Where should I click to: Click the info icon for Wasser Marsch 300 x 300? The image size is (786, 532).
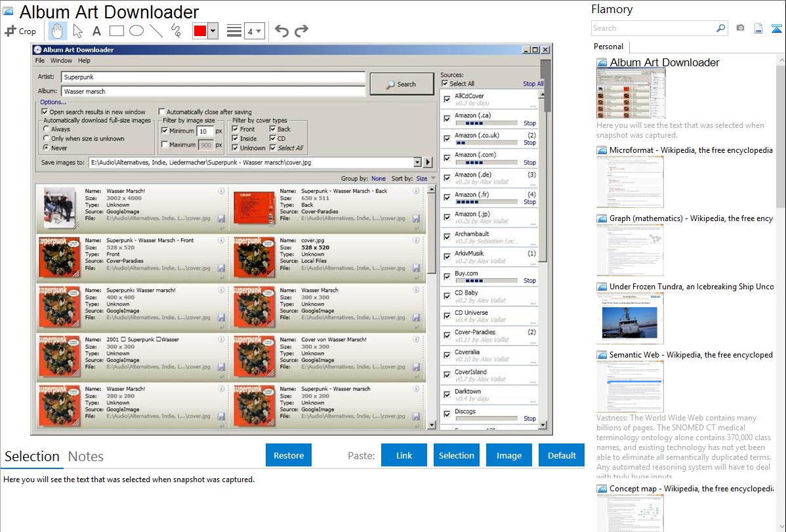click(416, 290)
